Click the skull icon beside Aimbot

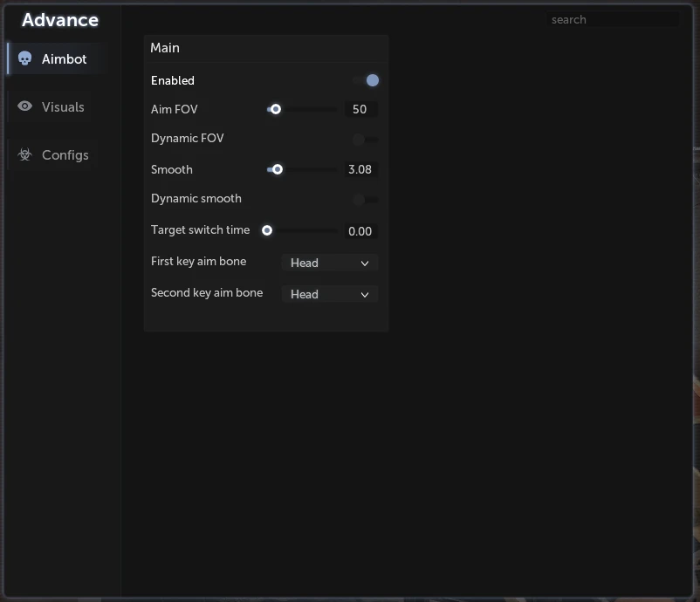(24, 58)
